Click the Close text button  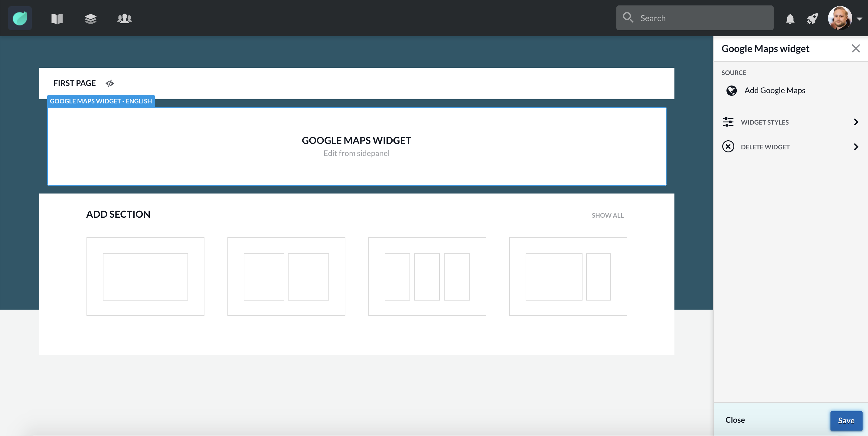[735, 420]
